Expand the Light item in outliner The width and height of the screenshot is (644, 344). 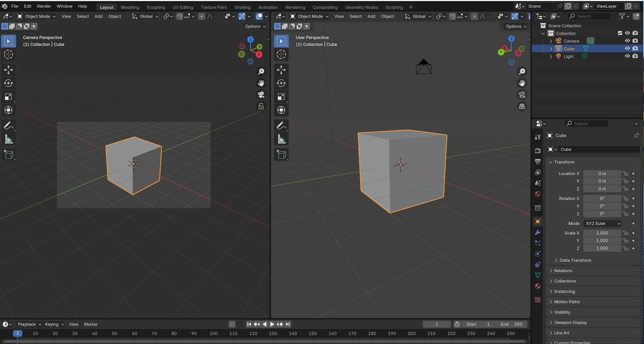551,56
